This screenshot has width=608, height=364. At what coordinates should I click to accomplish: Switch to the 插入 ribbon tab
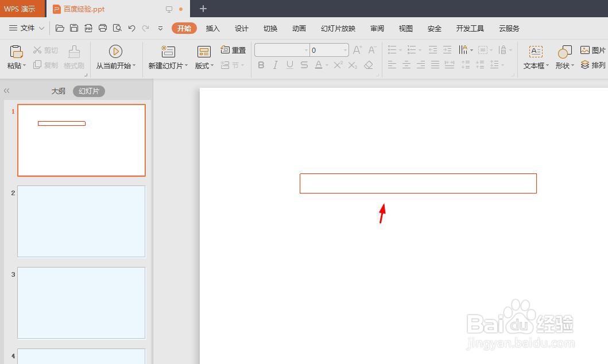[x=212, y=28]
